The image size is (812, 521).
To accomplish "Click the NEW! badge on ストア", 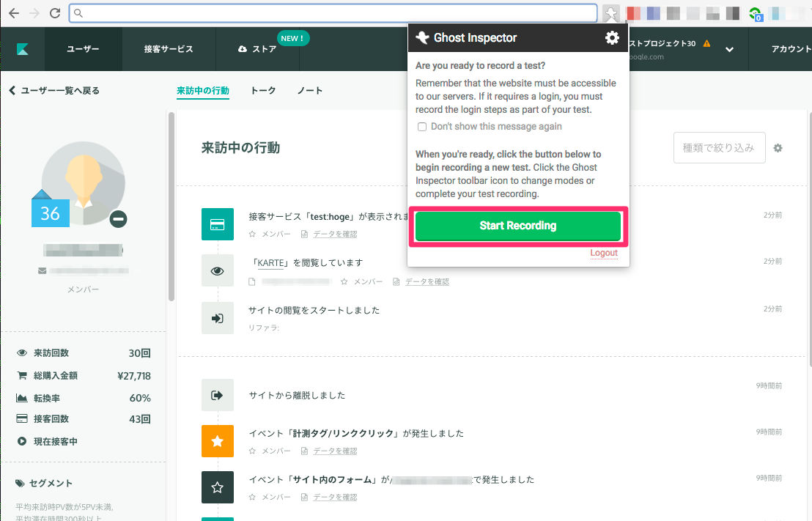I will 292,38.
